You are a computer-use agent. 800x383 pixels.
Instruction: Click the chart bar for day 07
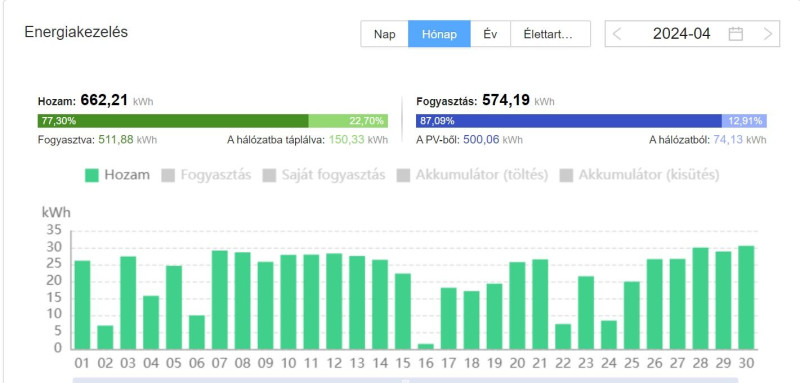[x=219, y=300]
